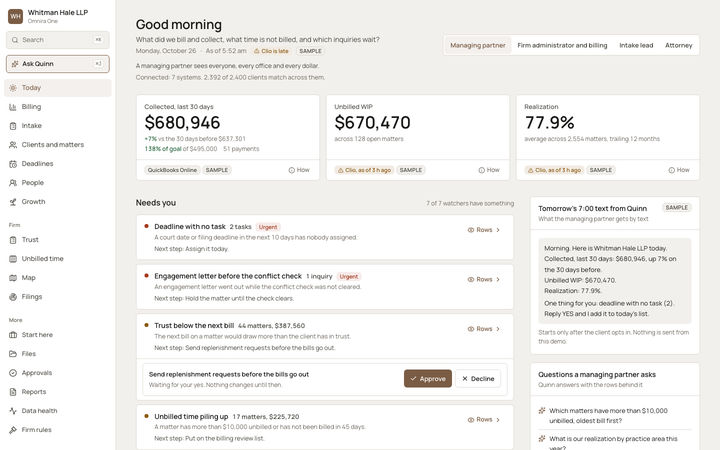Approve sending replenishment requests

coord(428,379)
